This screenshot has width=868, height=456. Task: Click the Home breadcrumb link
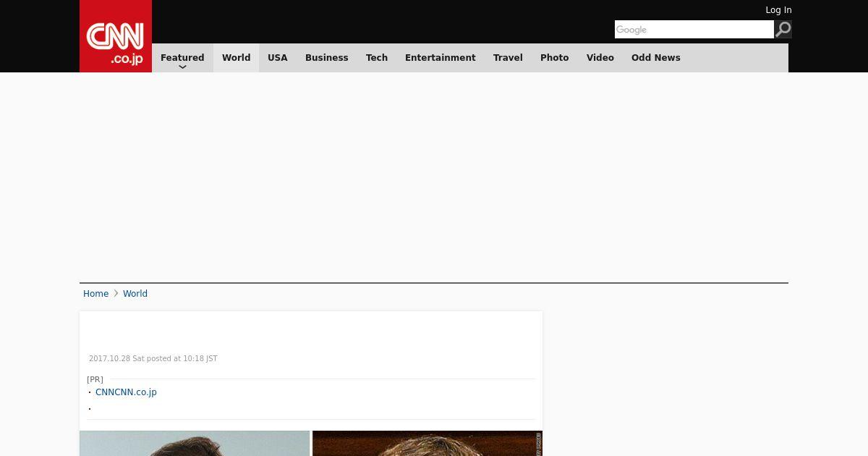95,294
